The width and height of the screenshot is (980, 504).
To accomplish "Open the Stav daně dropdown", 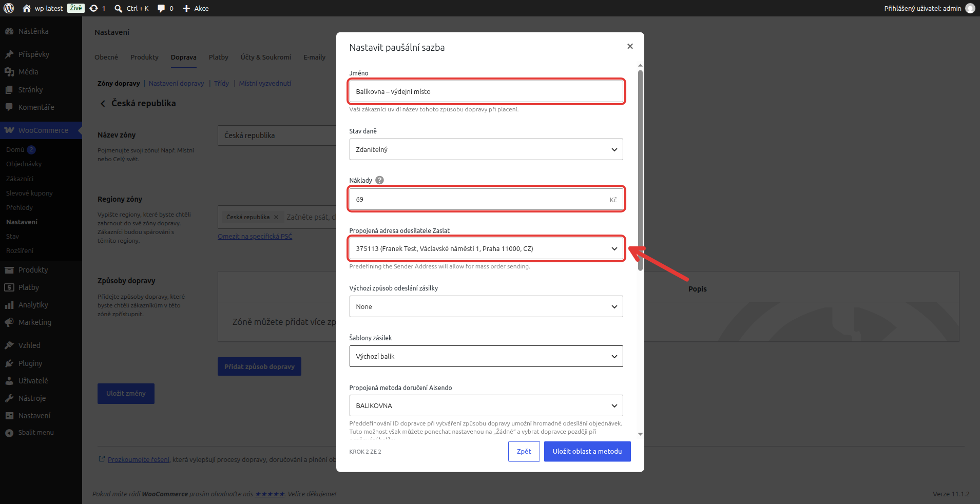I will click(486, 149).
